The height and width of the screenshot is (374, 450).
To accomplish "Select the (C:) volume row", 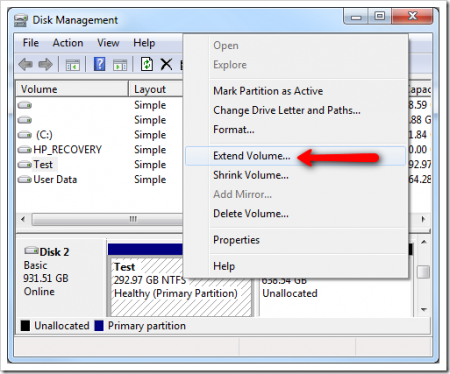I will 99,135.
